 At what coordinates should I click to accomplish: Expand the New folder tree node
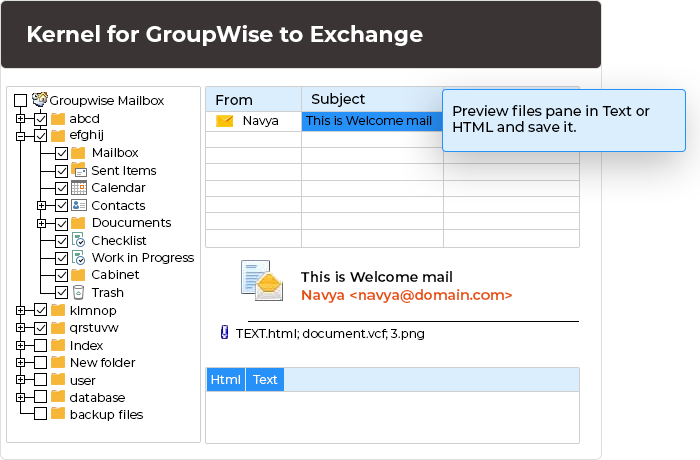20,362
